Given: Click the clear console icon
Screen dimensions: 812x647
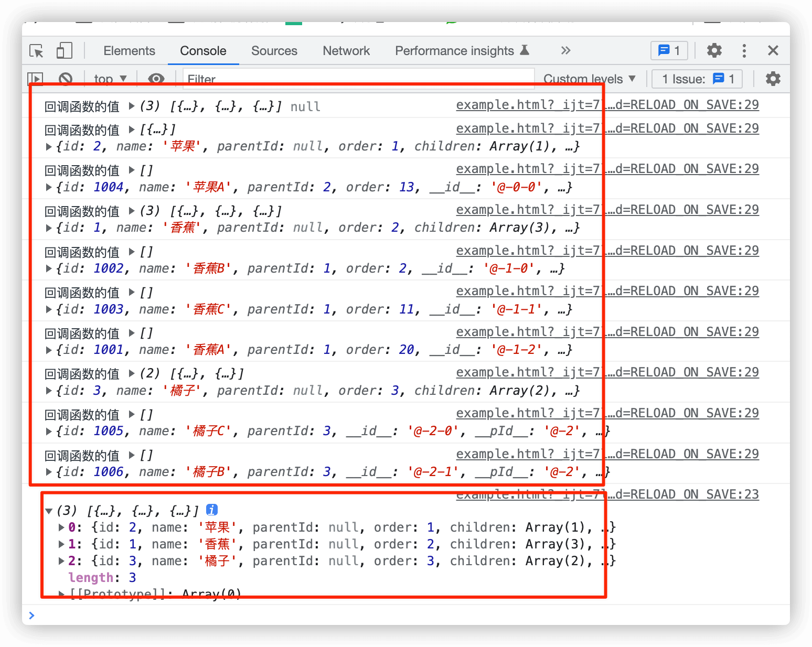Looking at the screenshot, I should 66,79.
